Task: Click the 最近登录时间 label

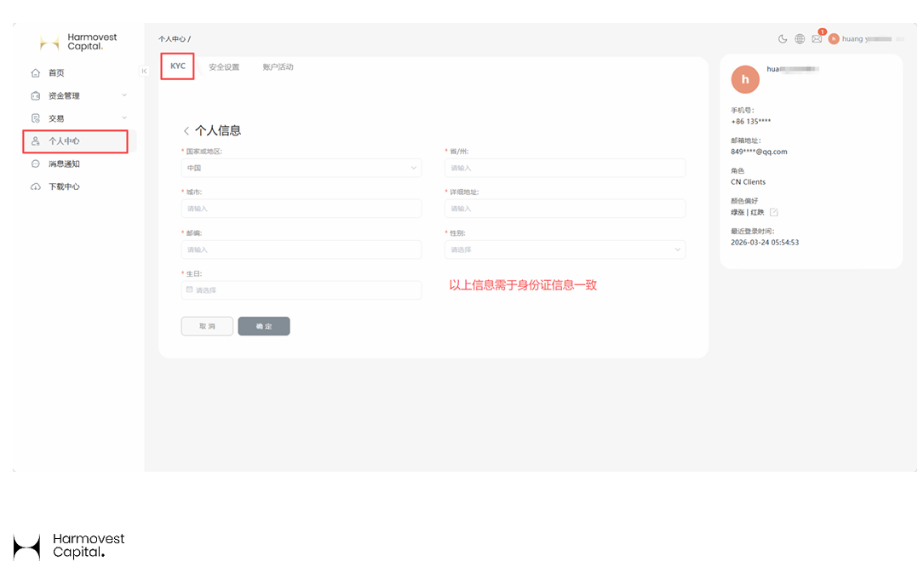Action: pyautogui.click(x=753, y=232)
